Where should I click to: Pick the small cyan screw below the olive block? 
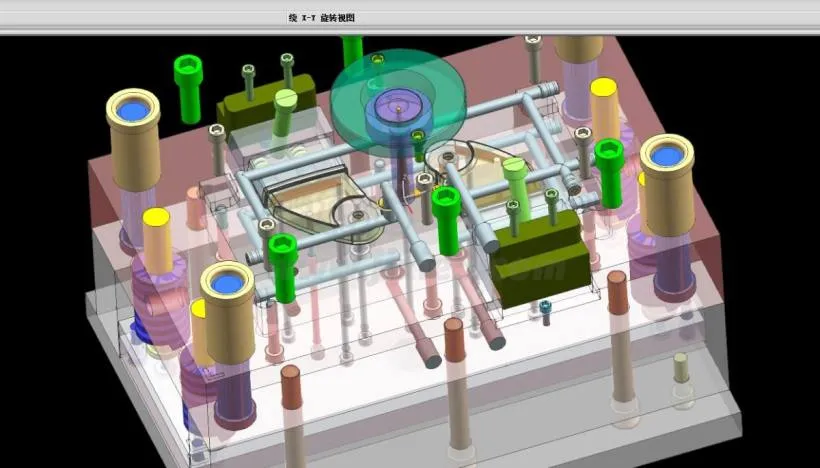(545, 312)
